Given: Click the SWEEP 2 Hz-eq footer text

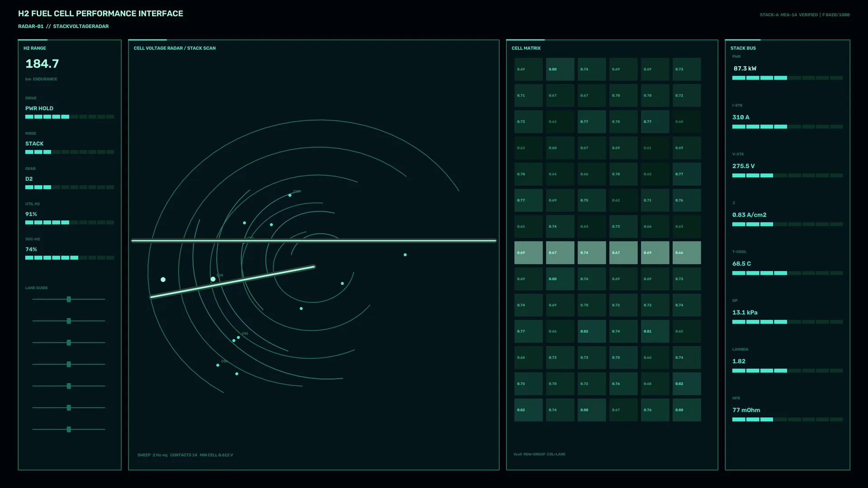Looking at the screenshot, I should 152,455.
